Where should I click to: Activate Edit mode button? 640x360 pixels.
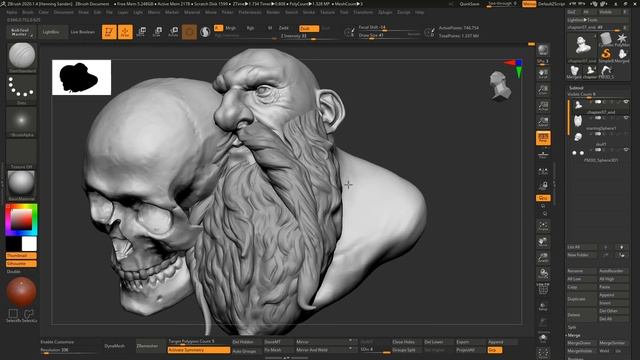click(x=109, y=32)
